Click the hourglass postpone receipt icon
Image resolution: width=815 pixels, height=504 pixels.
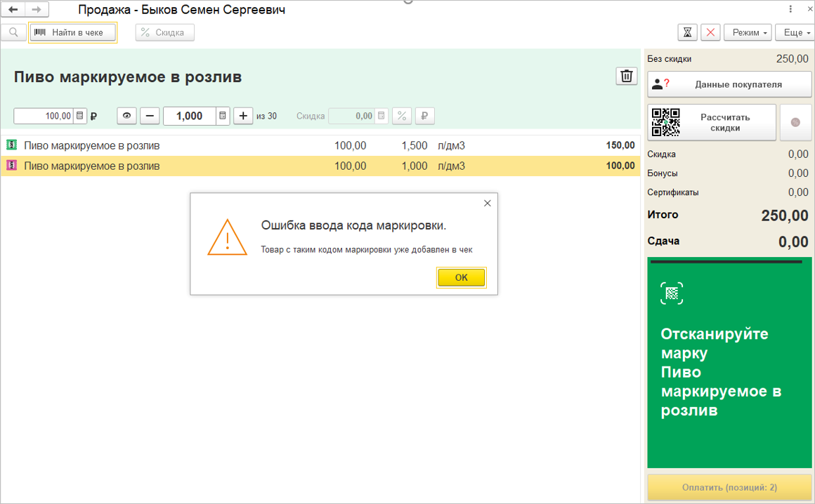pos(687,32)
